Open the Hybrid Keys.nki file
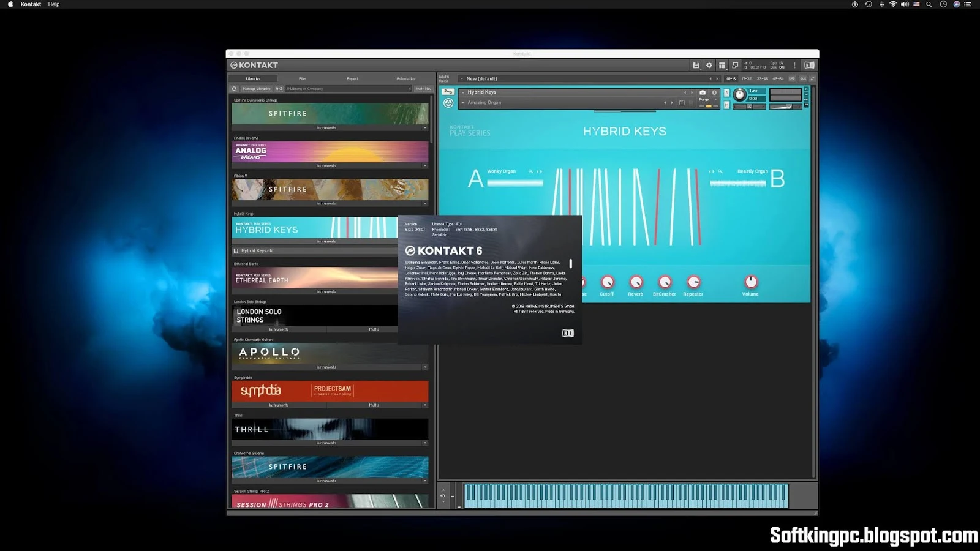Screen dimensions: 980x551 click(315, 250)
